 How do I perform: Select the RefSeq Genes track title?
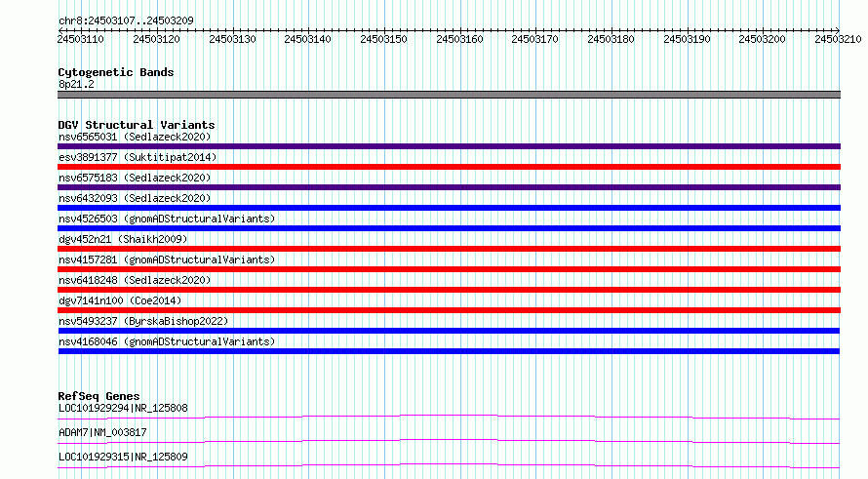click(x=99, y=396)
